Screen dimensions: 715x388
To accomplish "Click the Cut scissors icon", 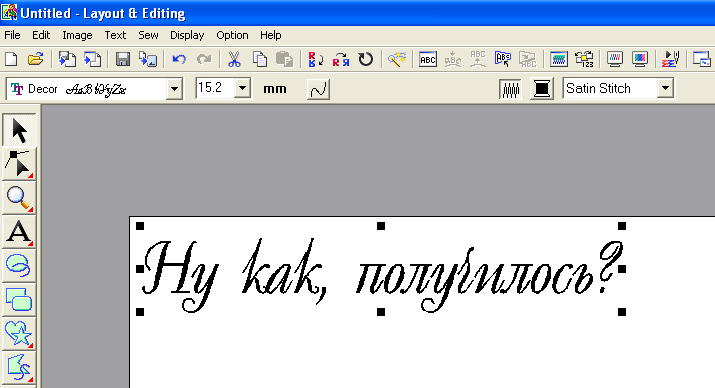I will (x=234, y=59).
